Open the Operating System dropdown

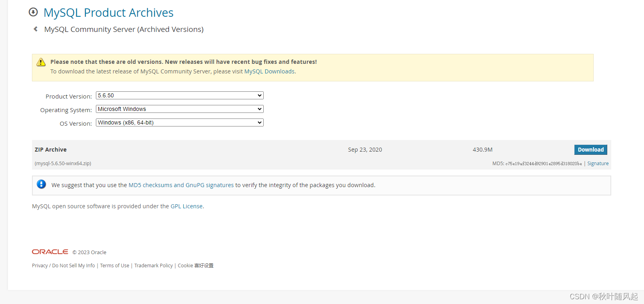pyautogui.click(x=180, y=109)
